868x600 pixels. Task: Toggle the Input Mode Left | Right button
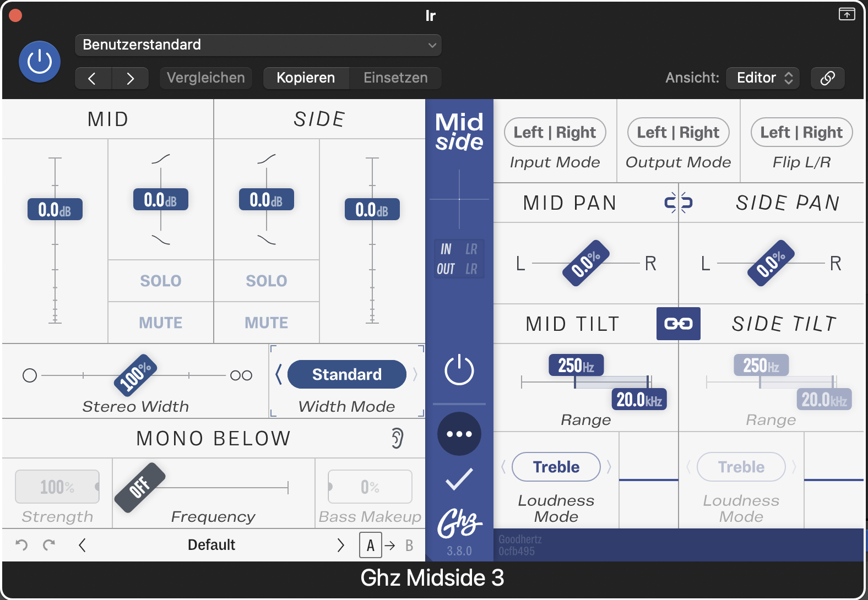pyautogui.click(x=555, y=133)
